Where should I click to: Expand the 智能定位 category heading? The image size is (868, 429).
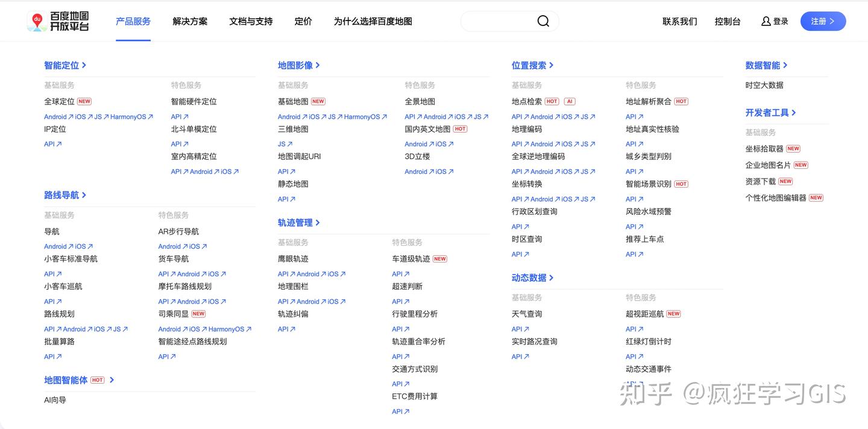(x=65, y=65)
